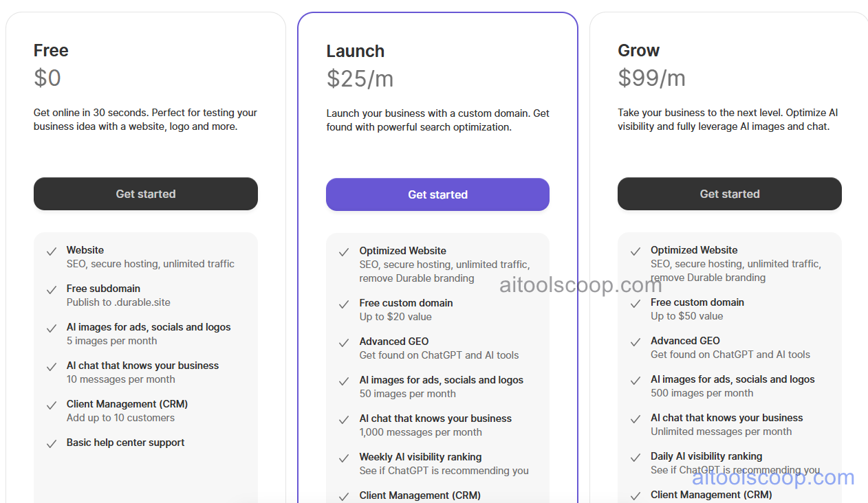Click the checkmark next to Basic help center support

click(x=51, y=443)
